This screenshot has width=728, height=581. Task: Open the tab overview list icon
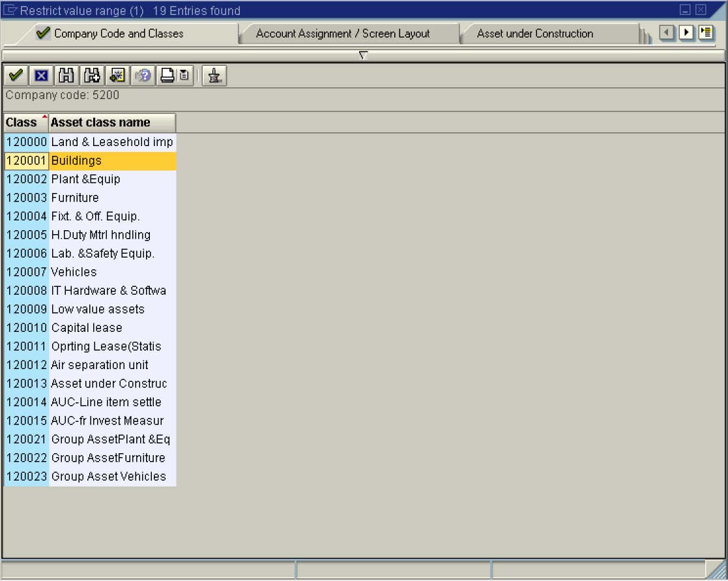(x=707, y=32)
